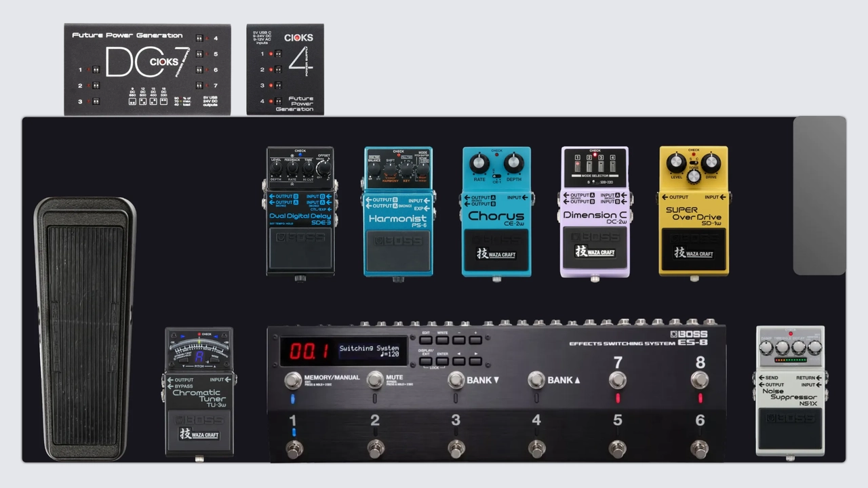Image resolution: width=868 pixels, height=488 pixels.
Task: Select the CIOKS DC7 power supply
Action: tap(147, 69)
